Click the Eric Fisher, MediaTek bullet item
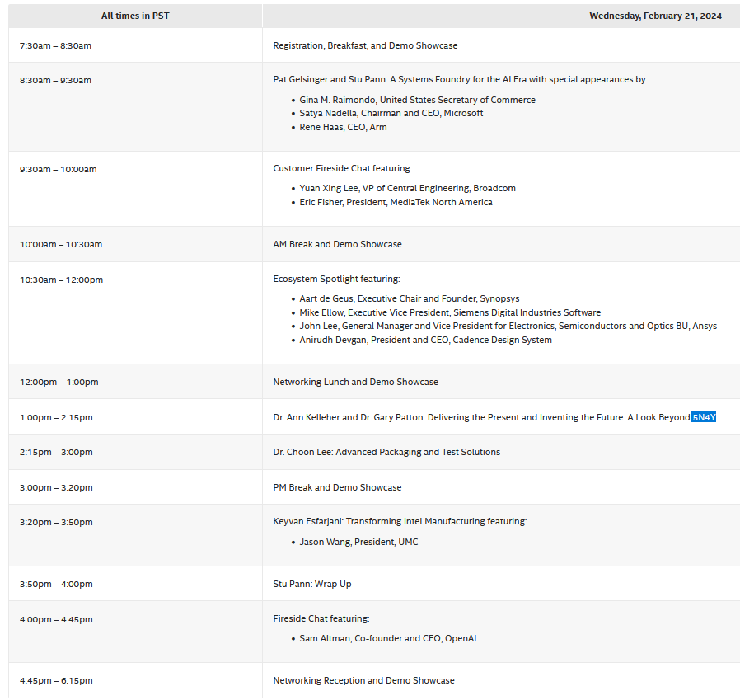 pos(396,202)
